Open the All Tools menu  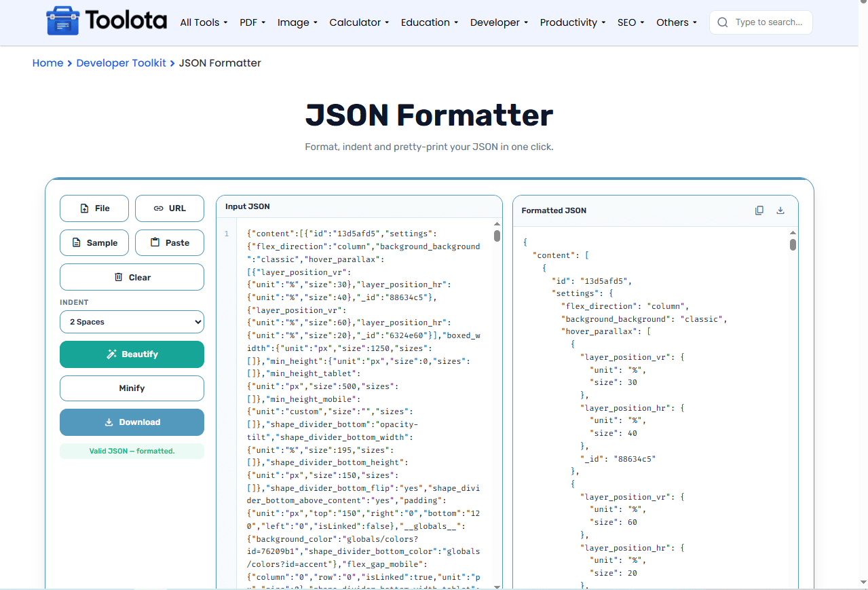204,22
